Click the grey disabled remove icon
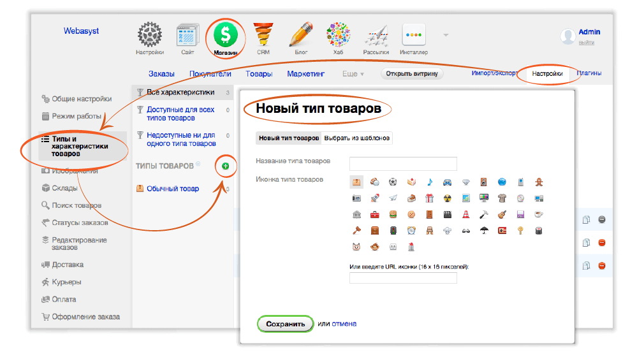644x357 pixels. click(x=602, y=219)
